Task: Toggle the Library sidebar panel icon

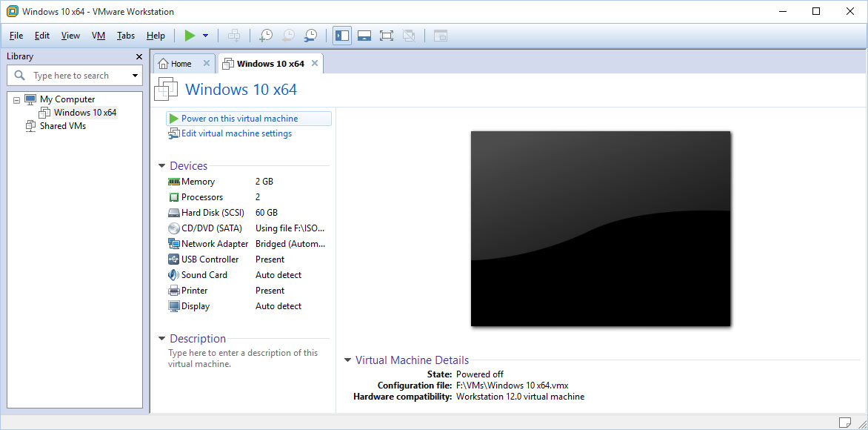Action: 341,35
